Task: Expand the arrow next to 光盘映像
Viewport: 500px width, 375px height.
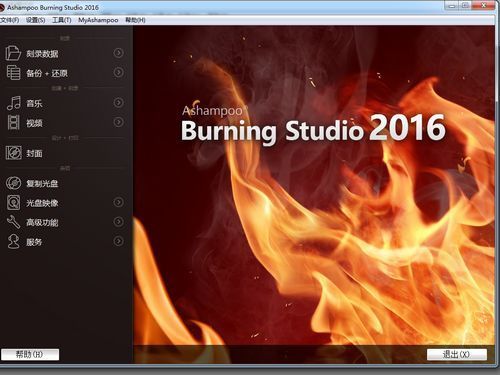Action: [118, 202]
